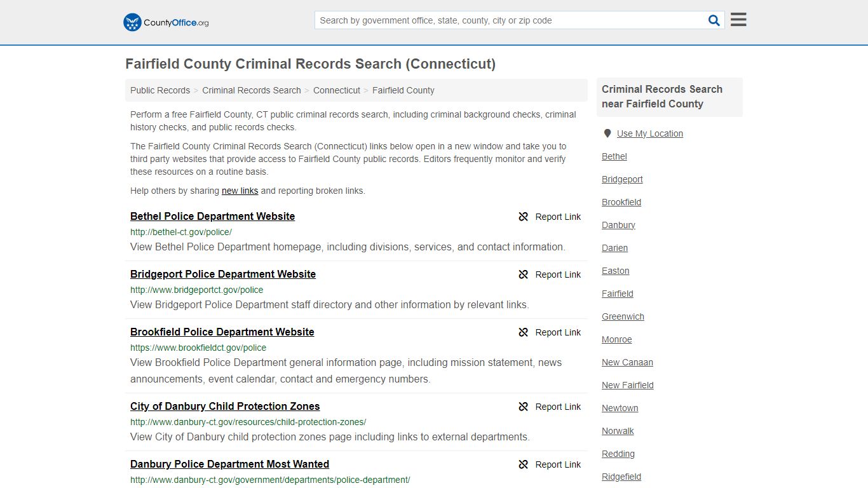The width and height of the screenshot is (868, 488).
Task: Click the location pin icon
Action: [607, 133]
